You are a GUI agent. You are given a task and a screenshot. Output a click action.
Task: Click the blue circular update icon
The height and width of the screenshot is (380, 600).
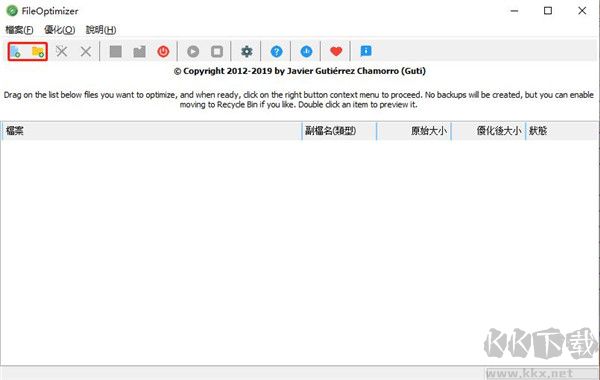306,51
